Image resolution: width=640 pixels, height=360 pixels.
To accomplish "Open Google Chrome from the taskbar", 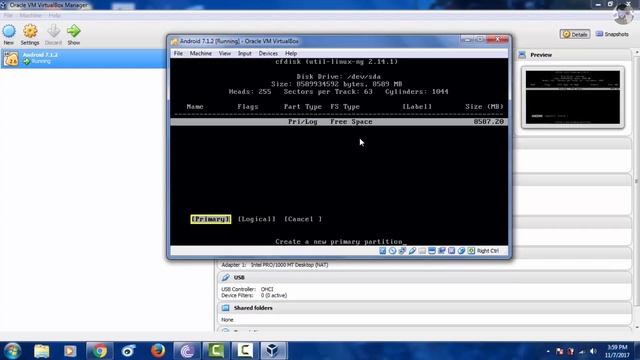I will coord(99,351).
